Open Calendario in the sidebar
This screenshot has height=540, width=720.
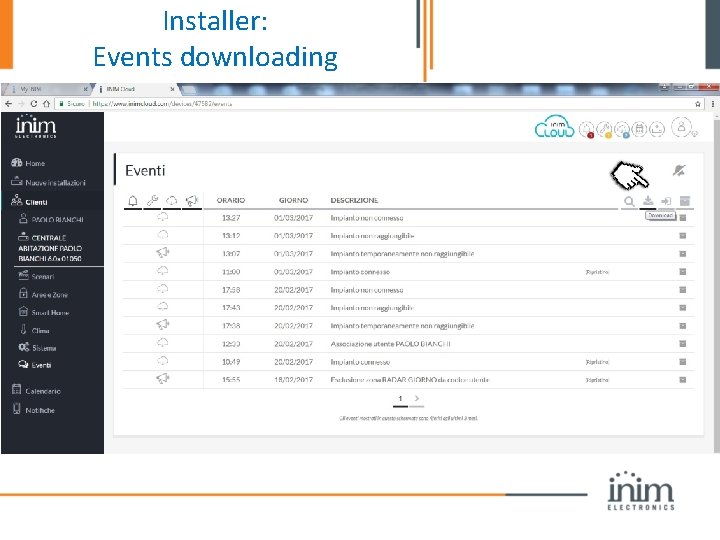click(x=36, y=391)
